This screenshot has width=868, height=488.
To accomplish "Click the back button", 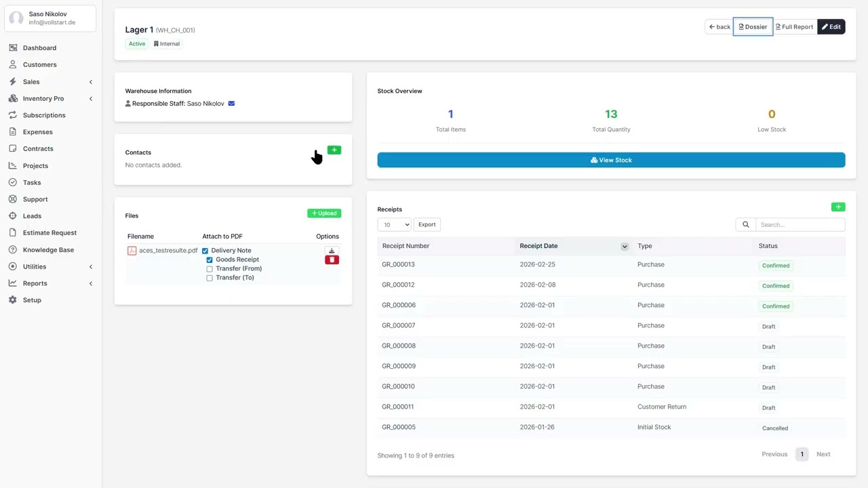I will (x=719, y=27).
